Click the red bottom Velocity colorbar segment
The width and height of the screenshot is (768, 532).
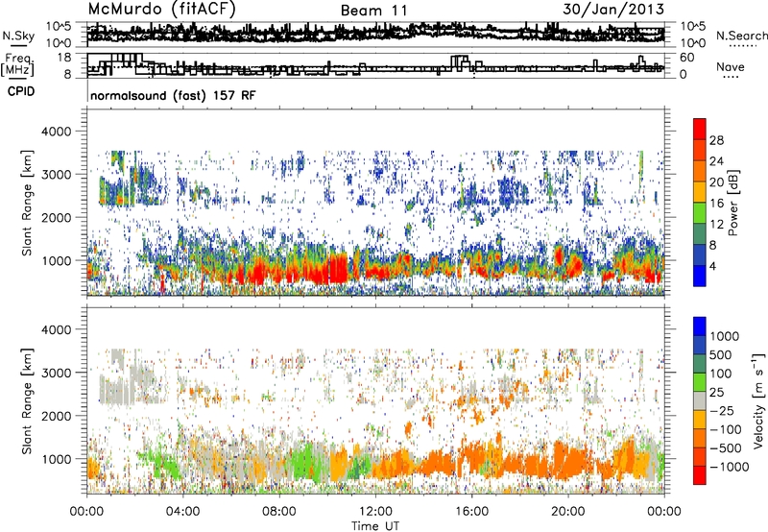[x=700, y=475]
